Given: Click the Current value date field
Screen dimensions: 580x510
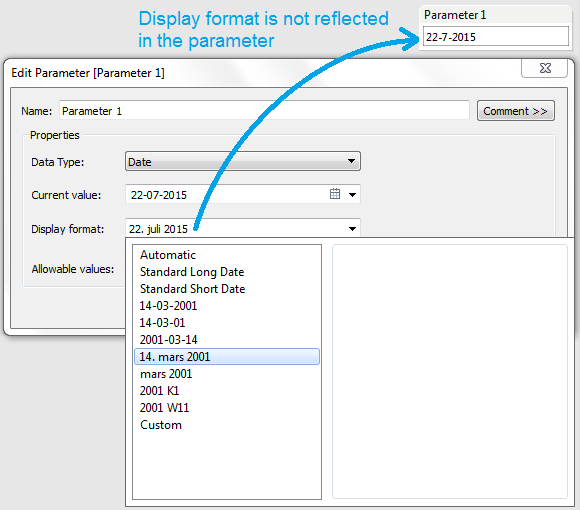Looking at the screenshot, I should click(x=226, y=195).
